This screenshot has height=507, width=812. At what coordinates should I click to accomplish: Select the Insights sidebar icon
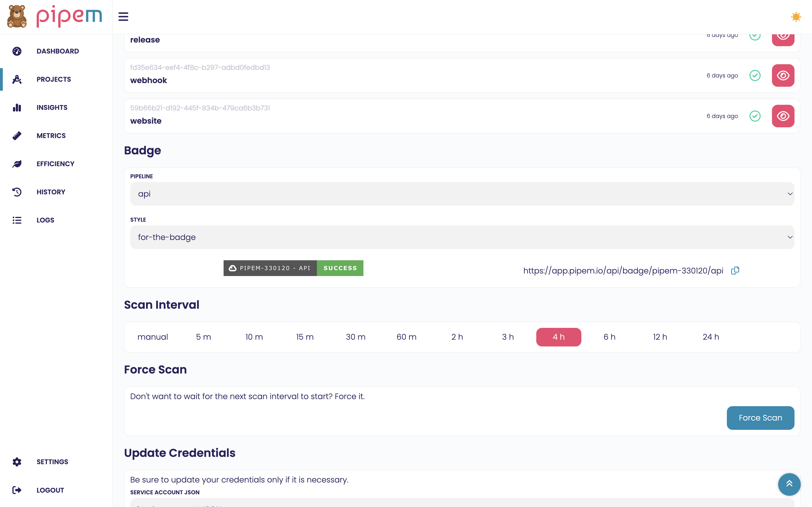tap(17, 107)
